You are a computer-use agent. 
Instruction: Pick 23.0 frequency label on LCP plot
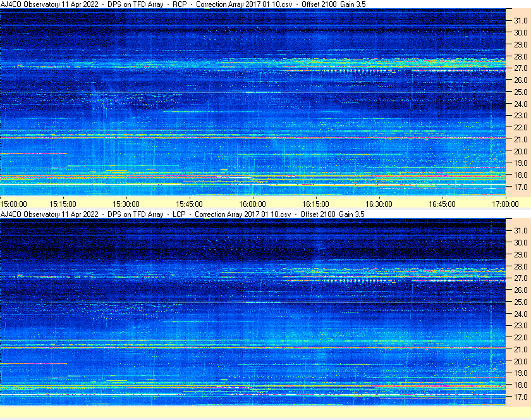(x=521, y=325)
